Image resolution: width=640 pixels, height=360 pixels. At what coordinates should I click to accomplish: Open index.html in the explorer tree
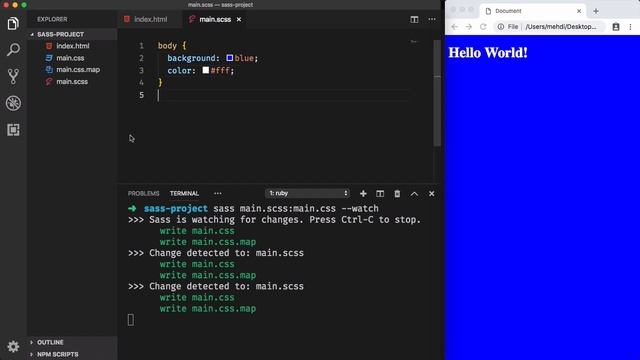pos(73,46)
